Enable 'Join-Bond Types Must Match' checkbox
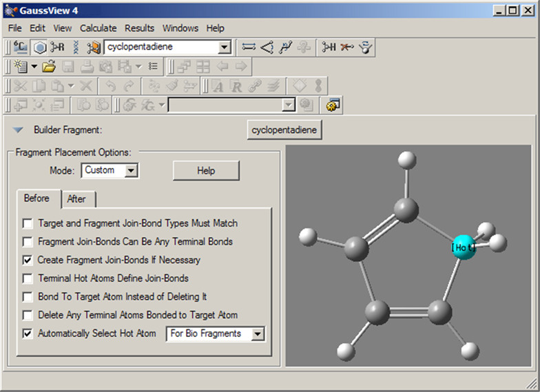540x392 pixels. 28,224
